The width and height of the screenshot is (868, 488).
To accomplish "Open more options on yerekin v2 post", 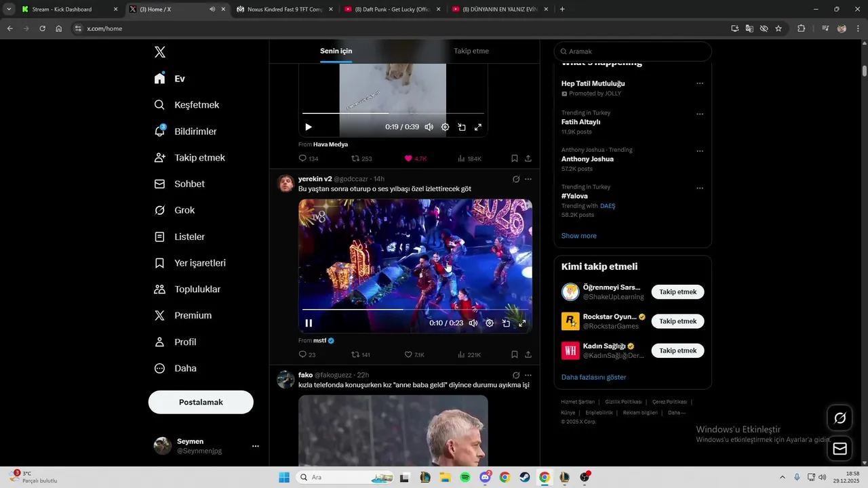I will 528,179.
